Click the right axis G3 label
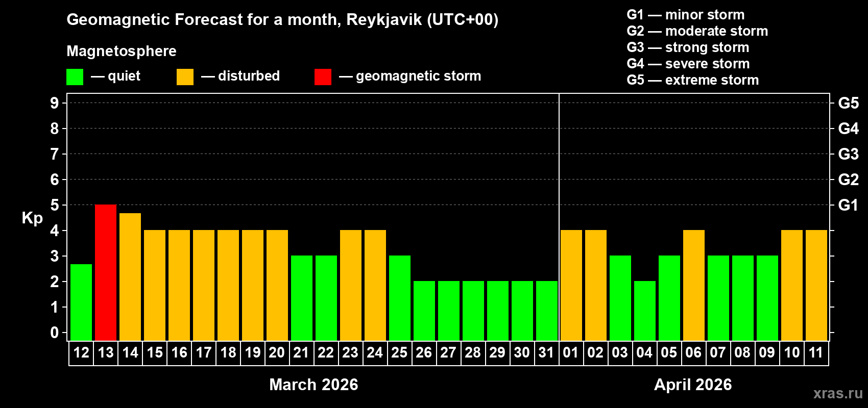 click(x=849, y=154)
